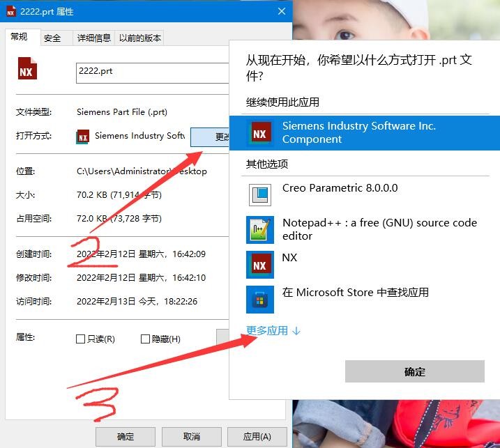Open the 详细信息 tab
Screen dimensions: 500x448
coord(93,38)
